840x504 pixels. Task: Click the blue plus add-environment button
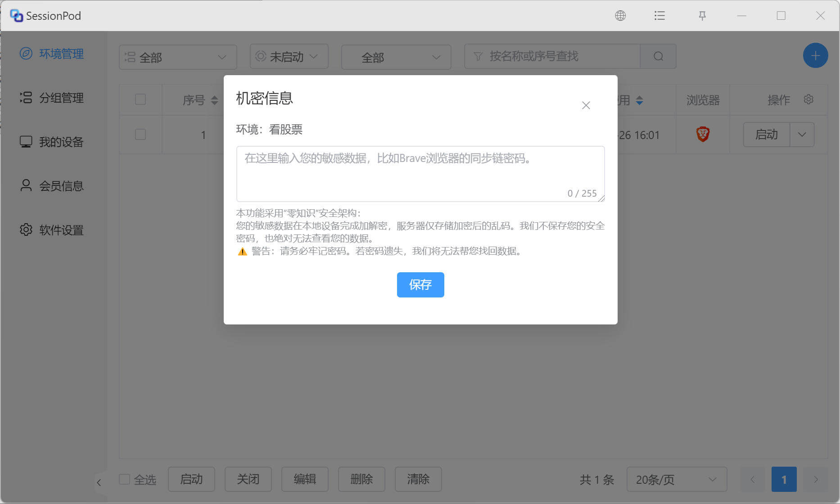[815, 56]
